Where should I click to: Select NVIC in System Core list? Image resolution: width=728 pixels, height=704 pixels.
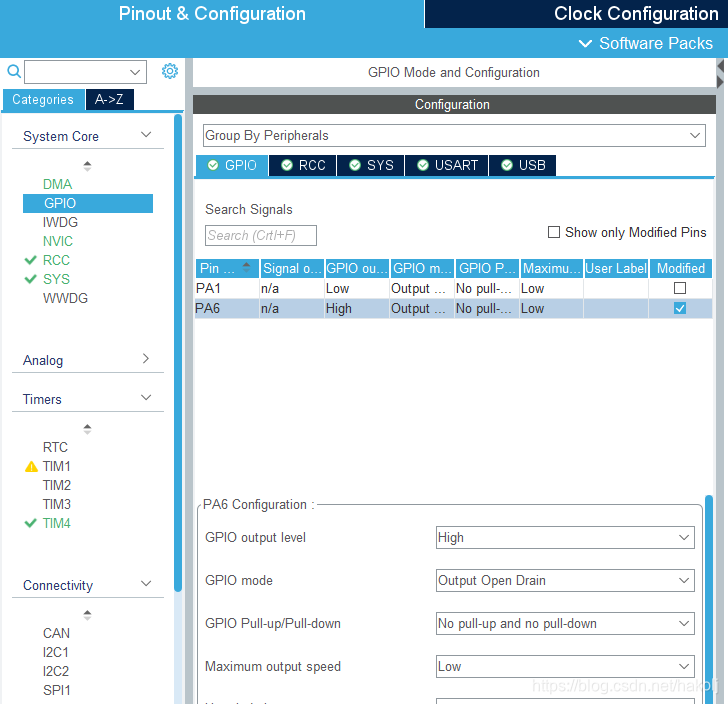[58, 241]
